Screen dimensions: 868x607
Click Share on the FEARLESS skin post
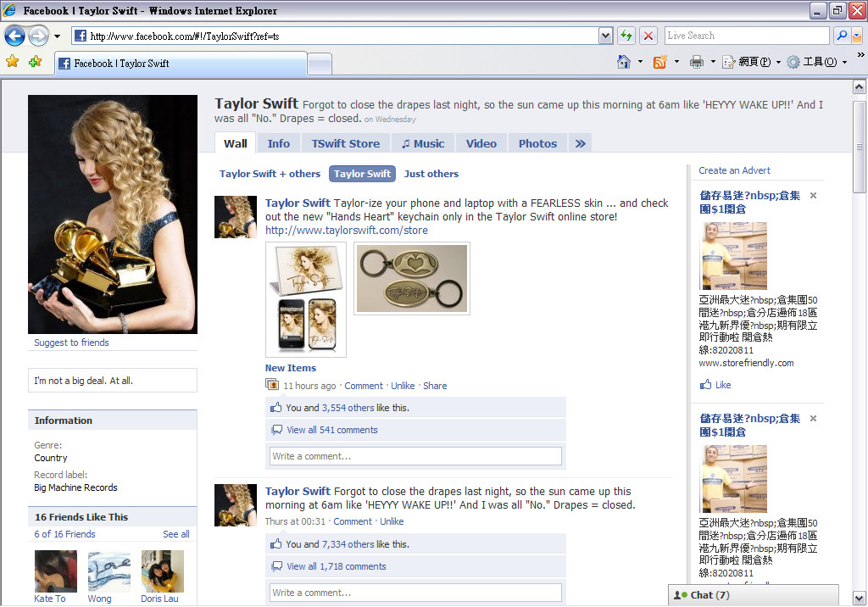coord(435,386)
